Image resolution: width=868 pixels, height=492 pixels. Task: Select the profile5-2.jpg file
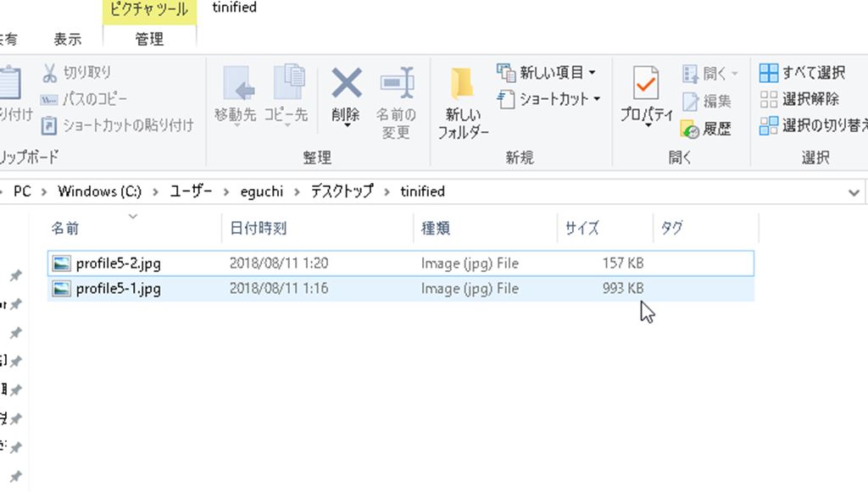118,263
